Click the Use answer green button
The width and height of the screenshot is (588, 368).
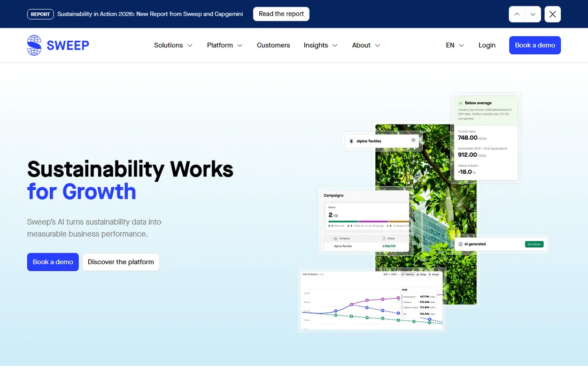[x=534, y=244]
